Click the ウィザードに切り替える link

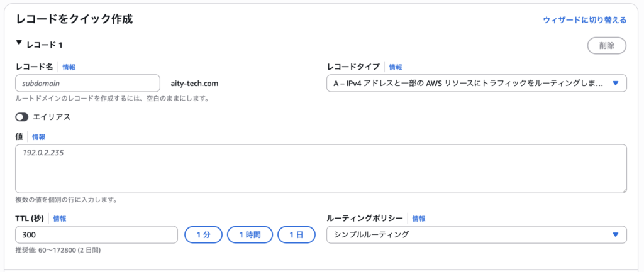point(584,20)
